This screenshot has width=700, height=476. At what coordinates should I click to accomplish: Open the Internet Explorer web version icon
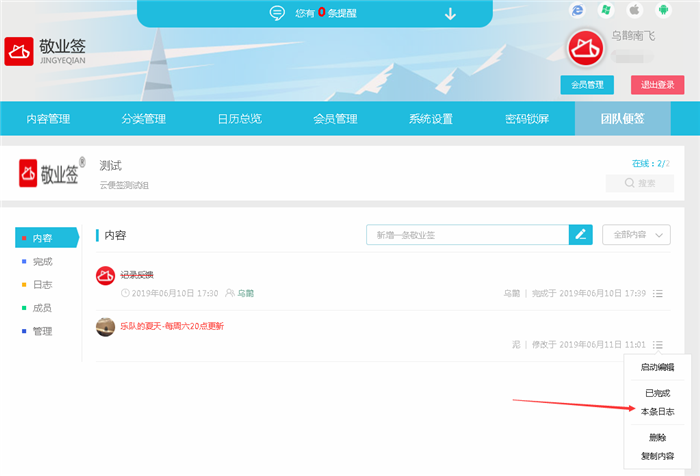click(577, 10)
